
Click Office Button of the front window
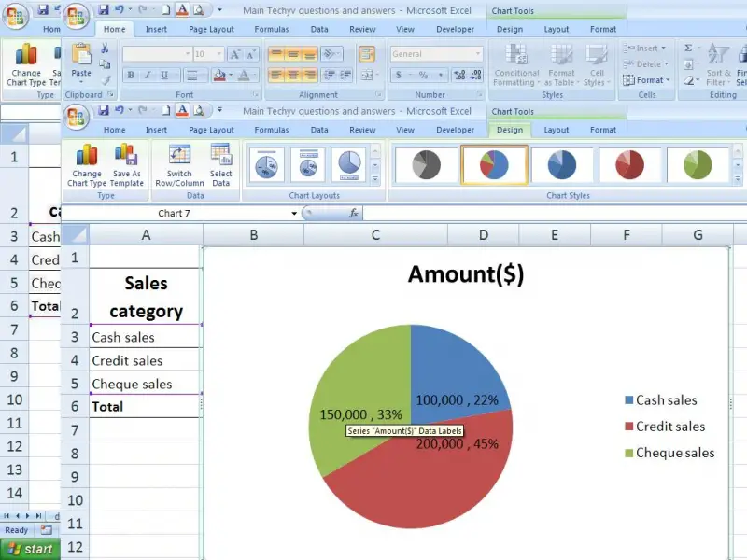[77, 117]
